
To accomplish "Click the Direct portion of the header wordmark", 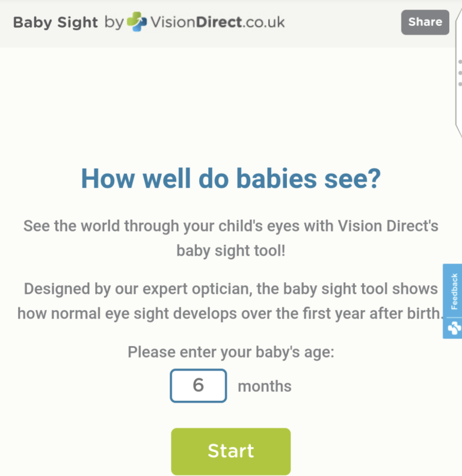I will click(219, 22).
